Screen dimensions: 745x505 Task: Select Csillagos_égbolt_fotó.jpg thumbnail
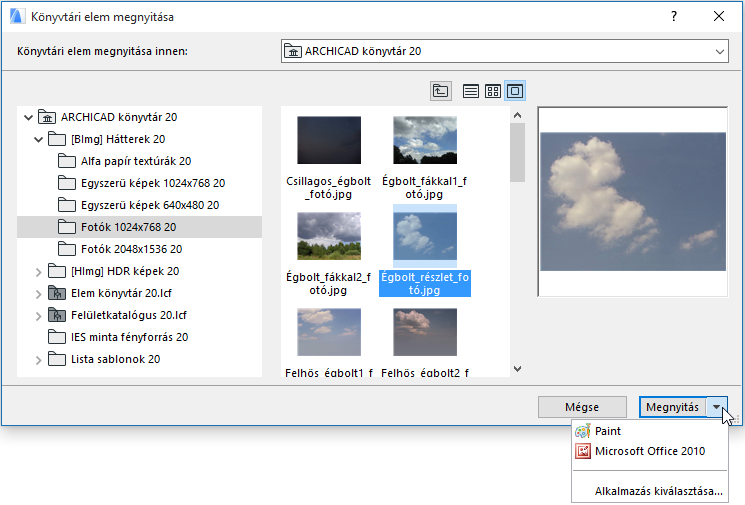[329, 140]
